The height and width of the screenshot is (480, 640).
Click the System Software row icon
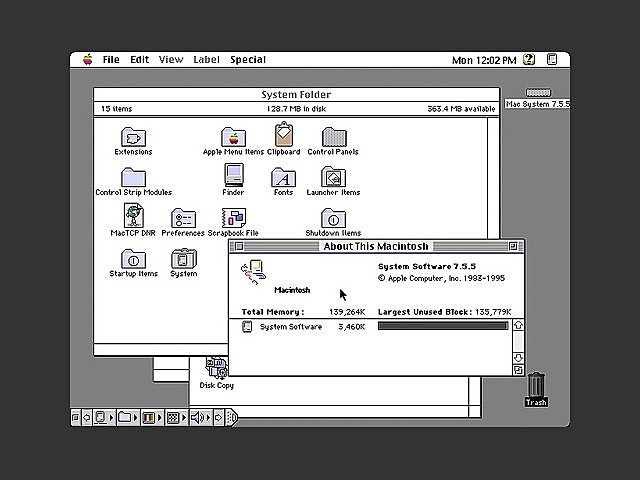coord(247,327)
